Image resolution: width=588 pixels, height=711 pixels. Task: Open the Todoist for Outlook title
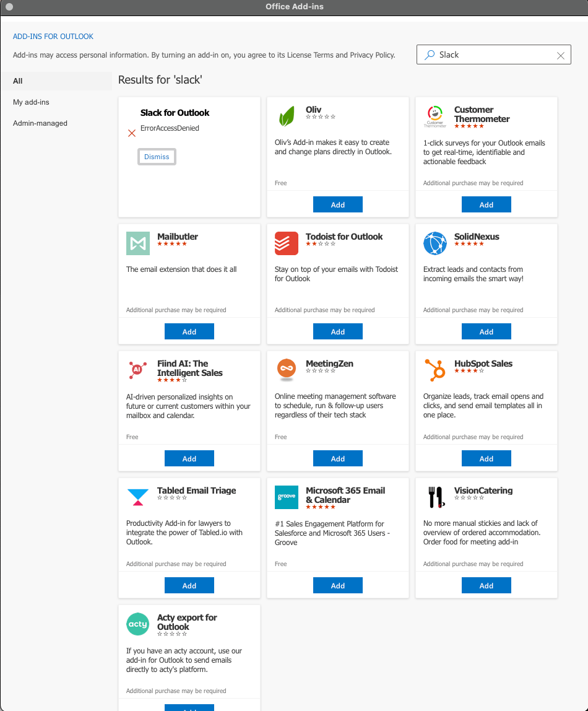tap(344, 237)
